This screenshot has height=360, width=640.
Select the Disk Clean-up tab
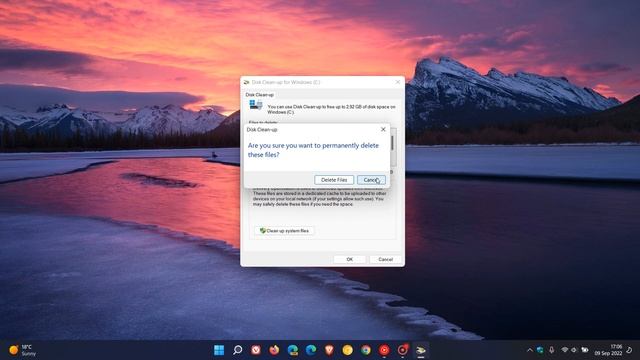pyautogui.click(x=260, y=95)
